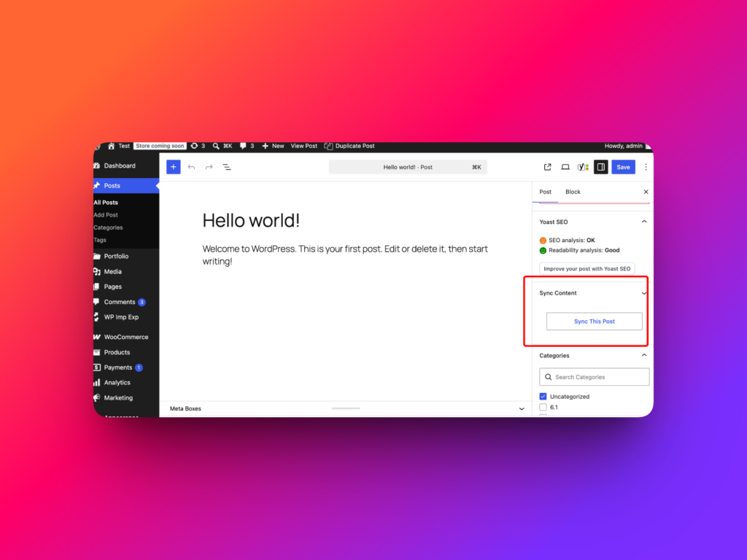747x560 pixels.
Task: Undo the last edit
Action: pyautogui.click(x=192, y=167)
